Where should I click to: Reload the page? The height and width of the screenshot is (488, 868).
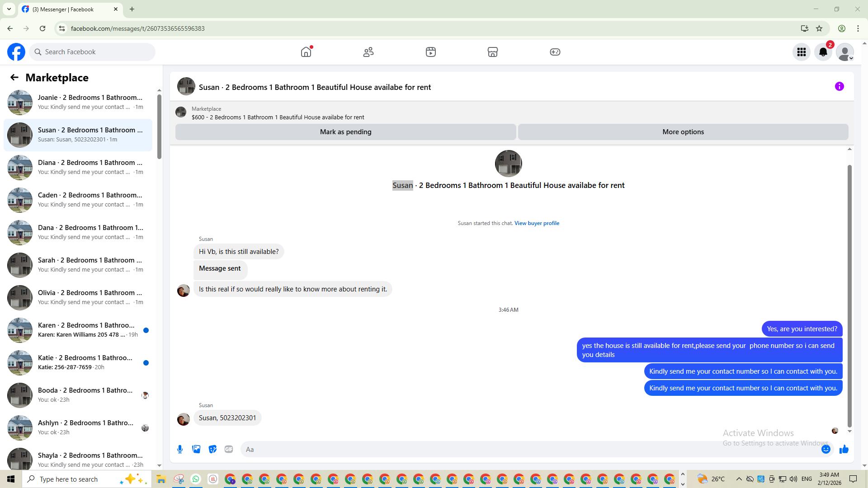(x=42, y=28)
